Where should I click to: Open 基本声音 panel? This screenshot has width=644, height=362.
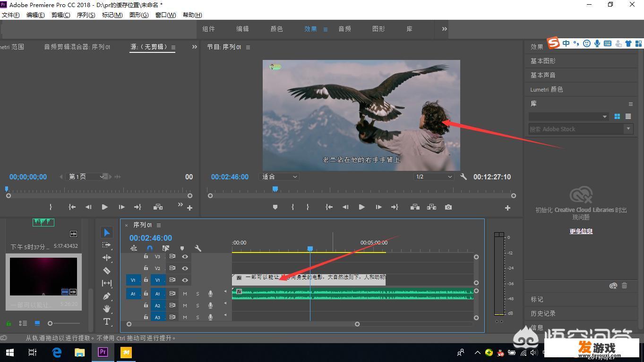(x=543, y=75)
